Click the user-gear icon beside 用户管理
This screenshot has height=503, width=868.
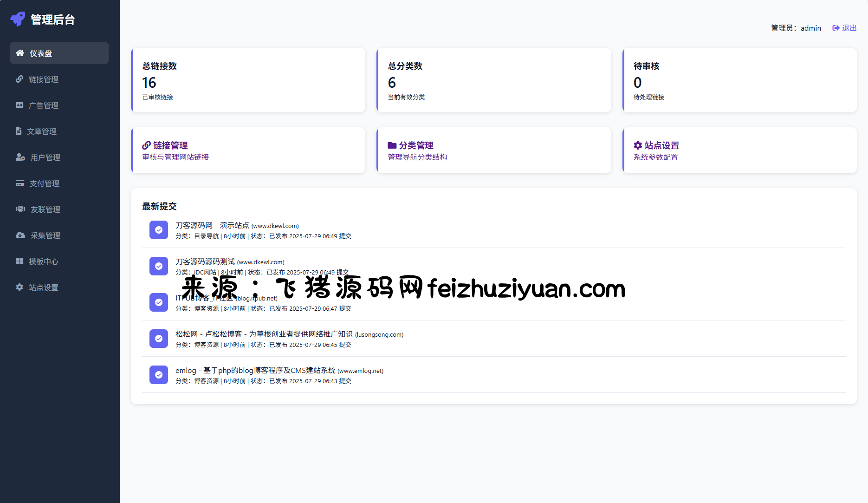click(20, 157)
